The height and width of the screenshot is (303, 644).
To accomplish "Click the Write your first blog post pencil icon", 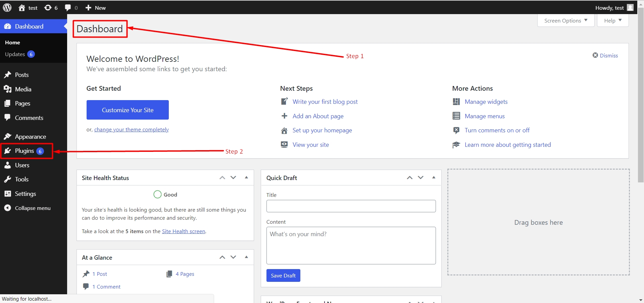I will tap(284, 101).
